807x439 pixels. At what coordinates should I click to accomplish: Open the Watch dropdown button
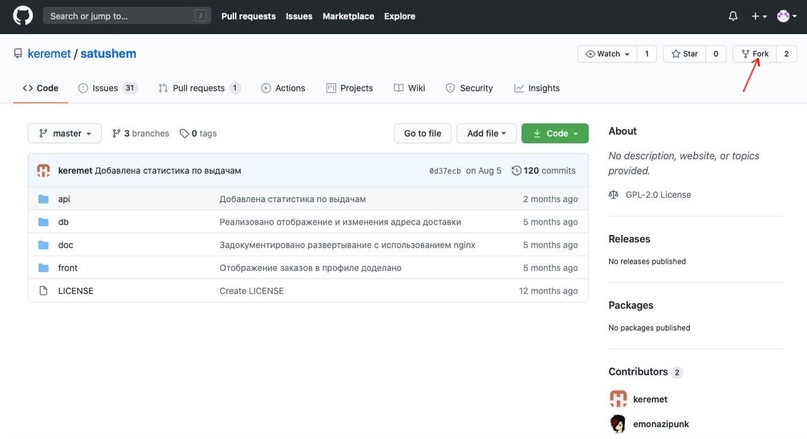tap(607, 54)
